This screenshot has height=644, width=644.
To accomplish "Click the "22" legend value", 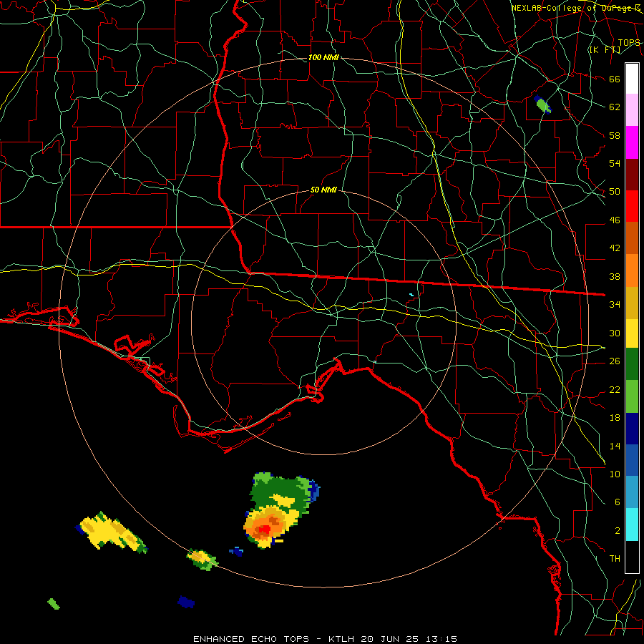I will (x=615, y=389).
